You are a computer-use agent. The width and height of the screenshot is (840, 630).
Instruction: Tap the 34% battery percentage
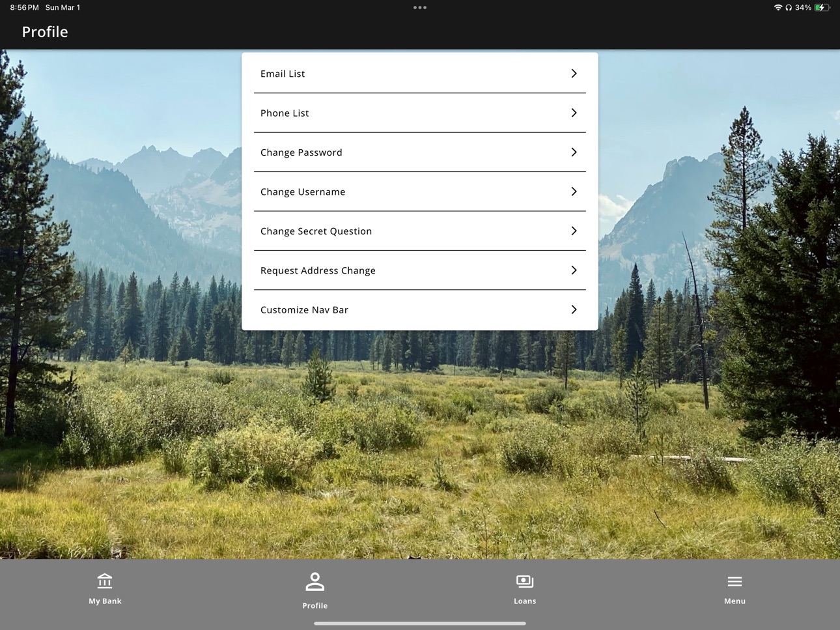coord(803,8)
